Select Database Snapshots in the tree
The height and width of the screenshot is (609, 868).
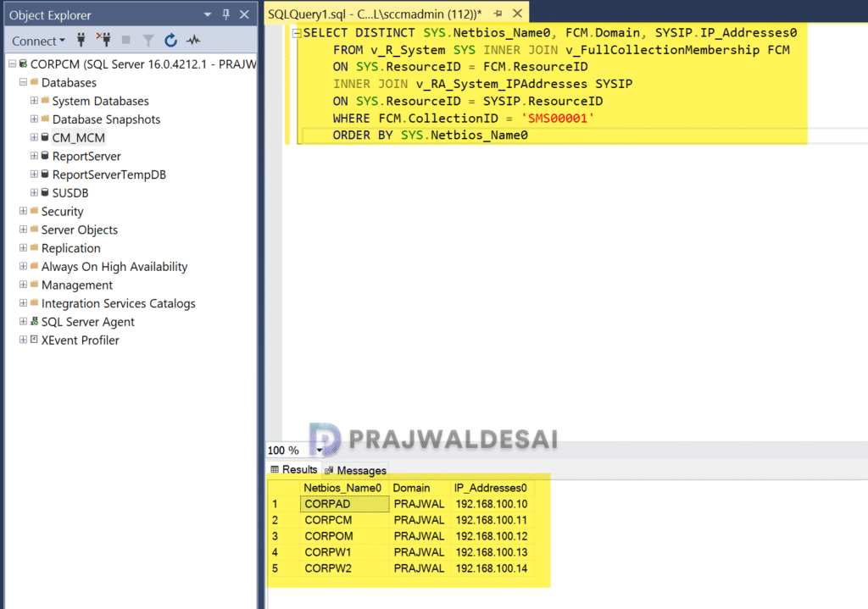(x=106, y=119)
